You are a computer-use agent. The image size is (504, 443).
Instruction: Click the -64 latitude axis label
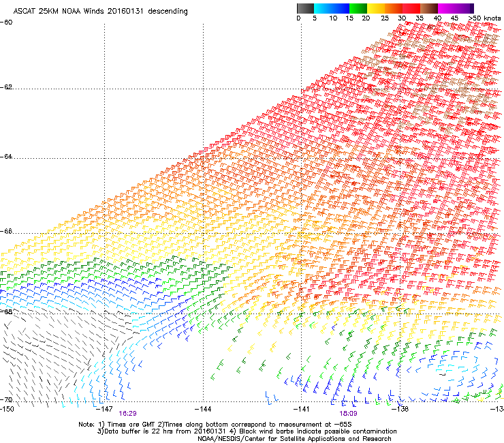pos(6,157)
